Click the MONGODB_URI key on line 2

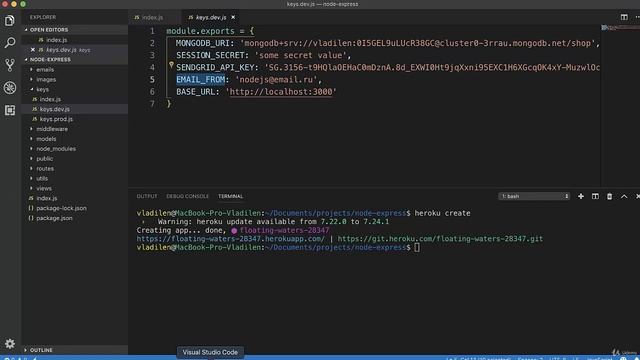pyautogui.click(x=202, y=43)
